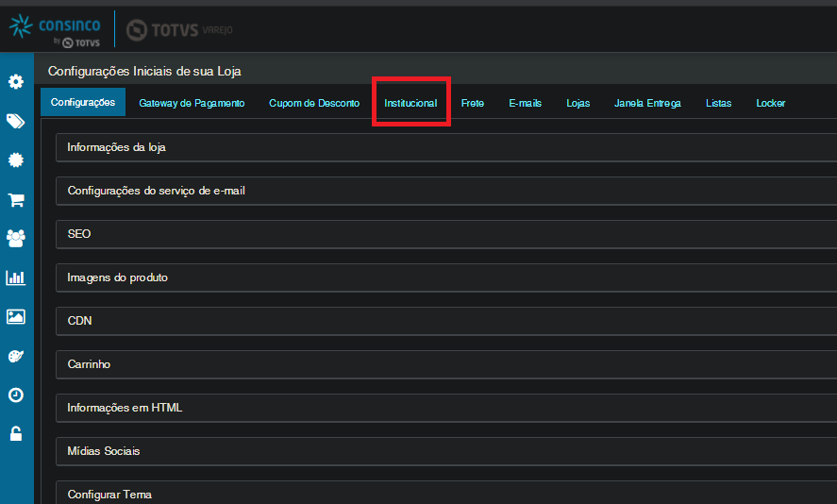Click the price tags sidebar icon
Viewport: 837px width, 504px height.
coord(15,121)
